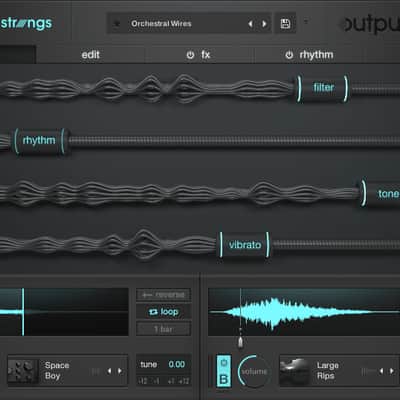The image size is (400, 400).
Task: Raise tune by 1 semitone
Action: [171, 381]
